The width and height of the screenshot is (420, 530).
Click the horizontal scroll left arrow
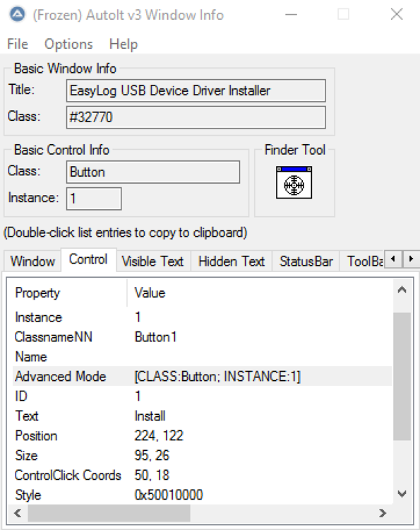pyautogui.click(x=18, y=513)
